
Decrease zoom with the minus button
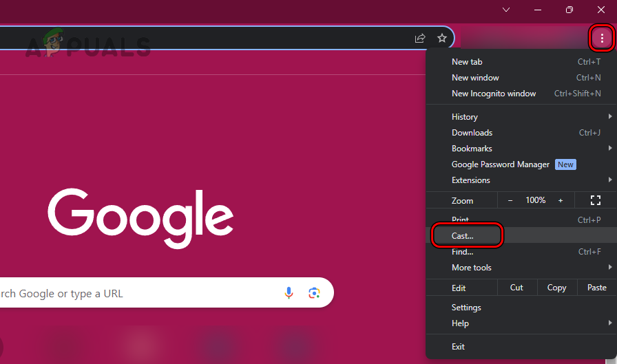(x=510, y=200)
